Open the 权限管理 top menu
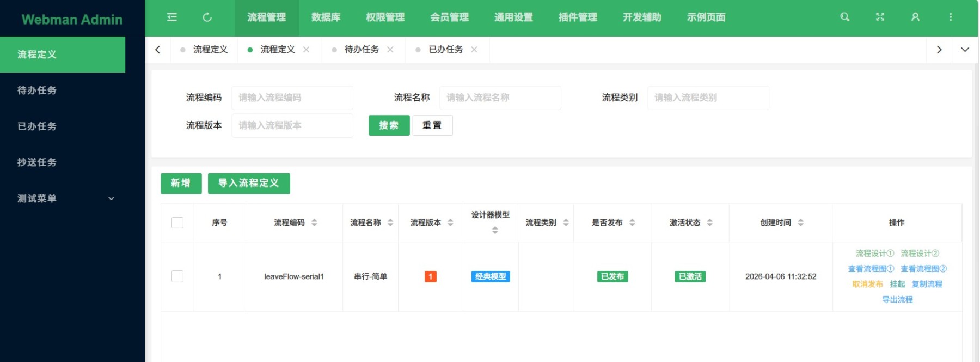980x362 pixels. (x=385, y=17)
